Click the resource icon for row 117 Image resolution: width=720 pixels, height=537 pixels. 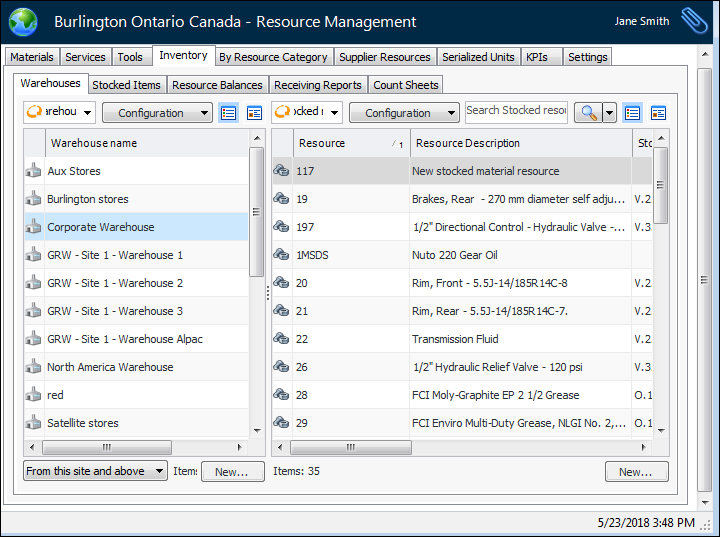tap(281, 171)
